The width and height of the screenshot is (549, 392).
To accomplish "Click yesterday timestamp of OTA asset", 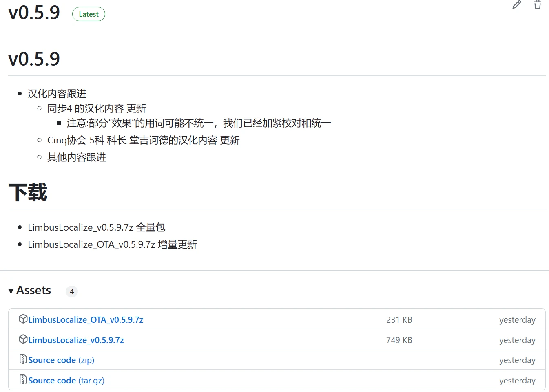I will [517, 320].
